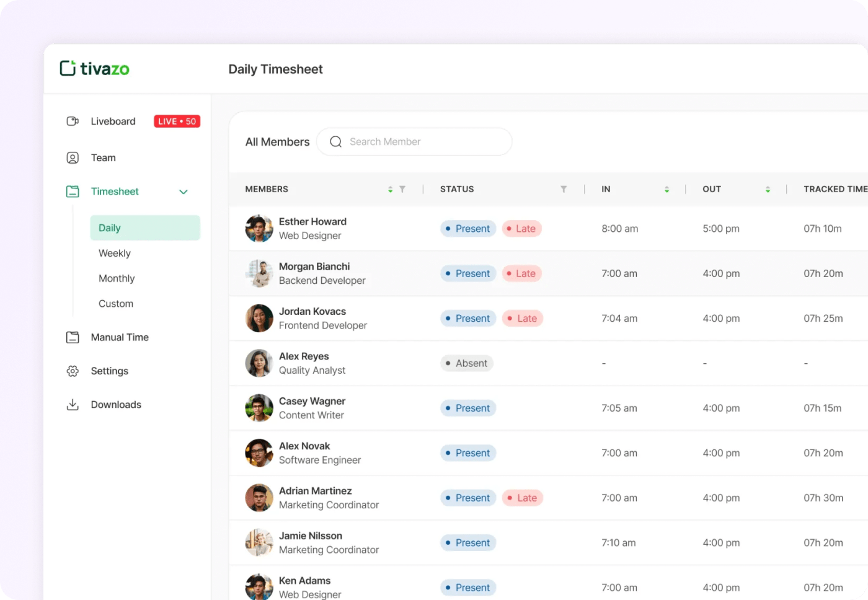The image size is (868, 600).
Task: Click the magnifier icon in the search bar
Action: (335, 141)
